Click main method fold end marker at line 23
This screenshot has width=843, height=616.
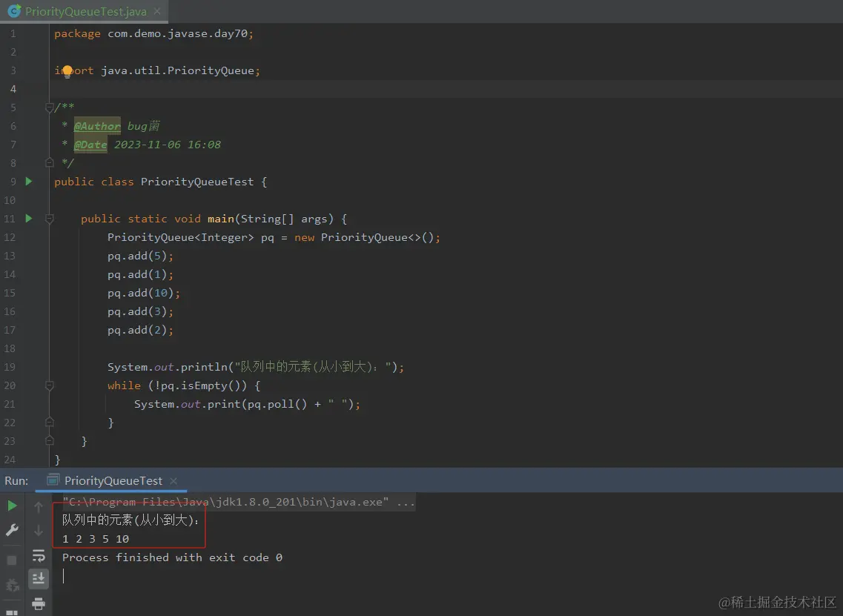50,441
